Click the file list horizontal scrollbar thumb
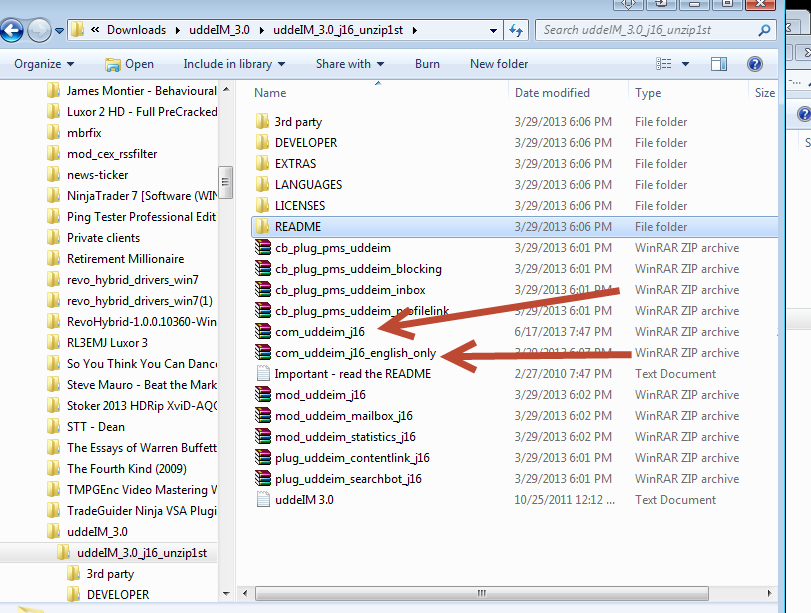This screenshot has height=613, width=811. [x=482, y=593]
